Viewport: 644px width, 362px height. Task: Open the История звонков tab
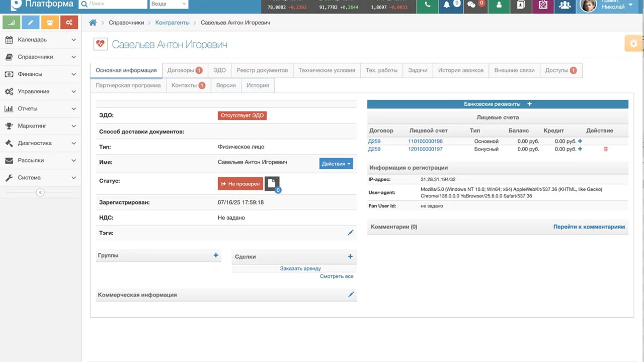[460, 70]
